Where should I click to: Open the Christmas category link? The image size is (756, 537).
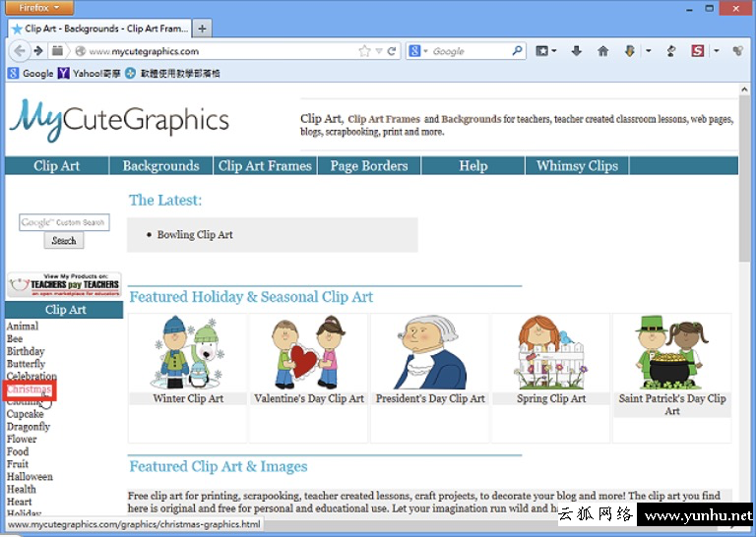[29, 388]
